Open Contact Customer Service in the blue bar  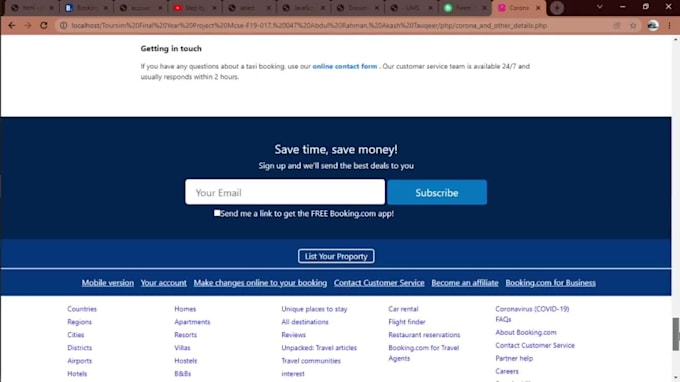tap(379, 283)
